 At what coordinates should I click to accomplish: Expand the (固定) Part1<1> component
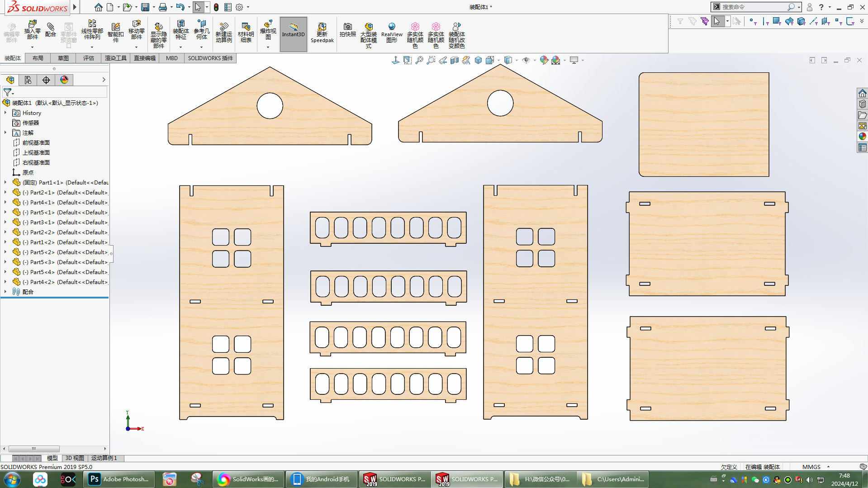(5, 183)
